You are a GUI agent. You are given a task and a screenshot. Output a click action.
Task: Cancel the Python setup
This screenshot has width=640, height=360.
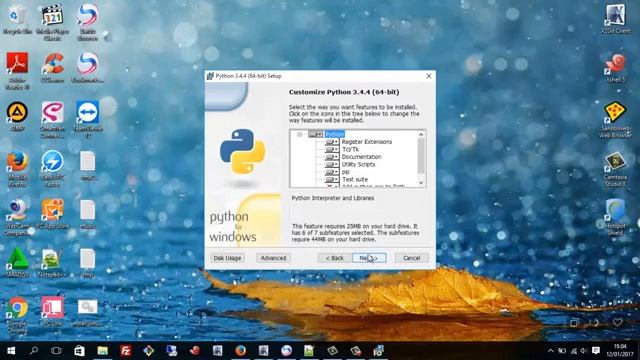(x=411, y=258)
